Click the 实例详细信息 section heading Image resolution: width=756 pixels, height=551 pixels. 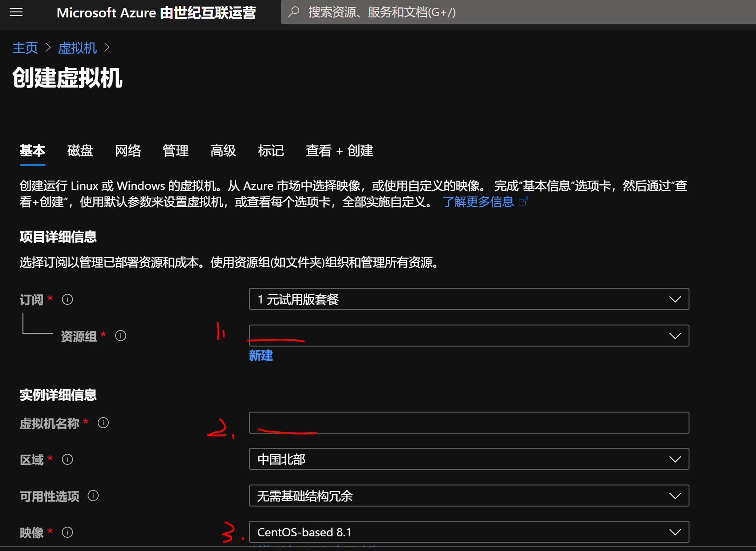[58, 395]
